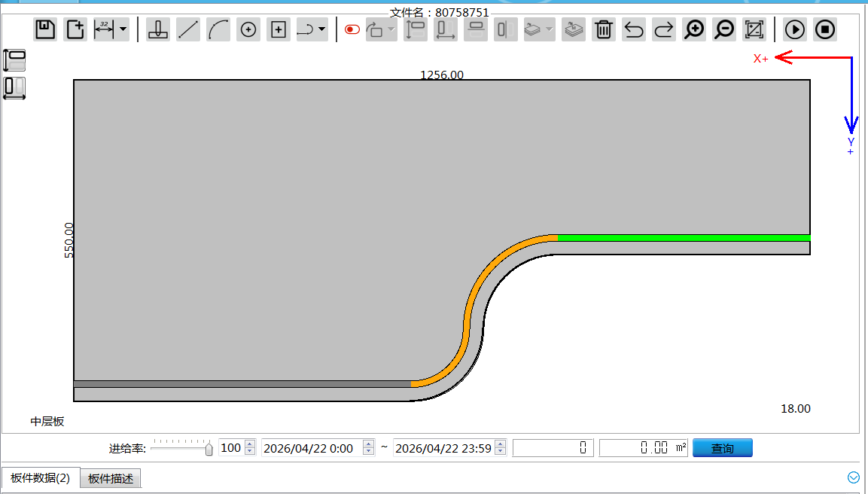Select the circle with center point tool
The width and height of the screenshot is (868, 494).
tap(248, 29)
